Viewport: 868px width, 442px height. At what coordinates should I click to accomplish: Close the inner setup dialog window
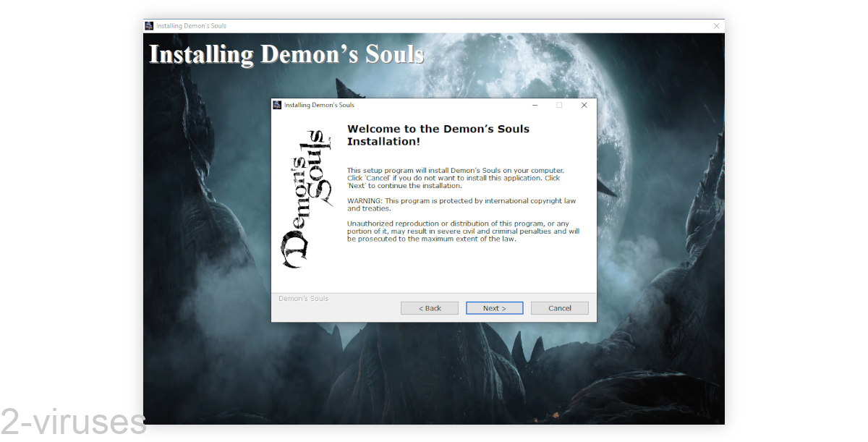[584, 105]
